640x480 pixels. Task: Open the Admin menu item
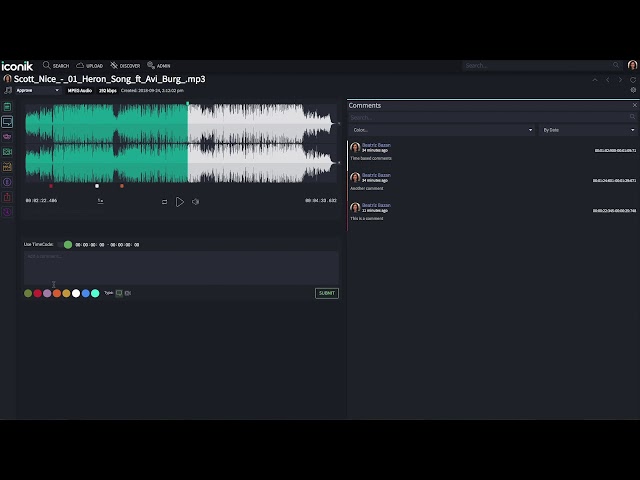pyautogui.click(x=159, y=65)
